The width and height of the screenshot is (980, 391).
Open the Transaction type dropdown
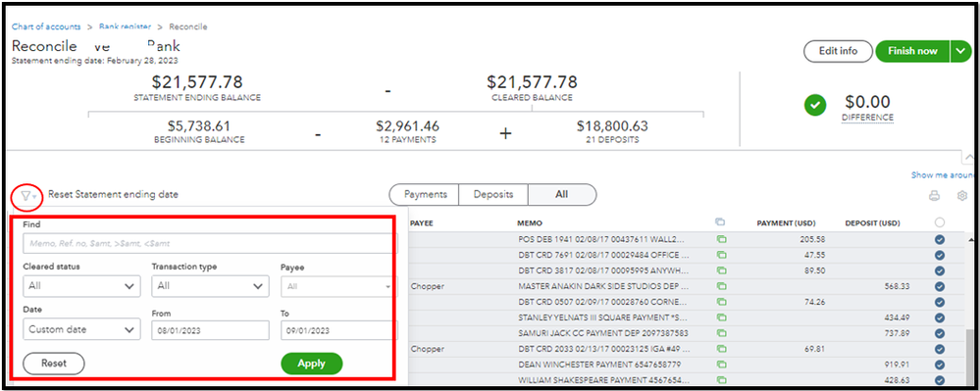click(x=210, y=286)
